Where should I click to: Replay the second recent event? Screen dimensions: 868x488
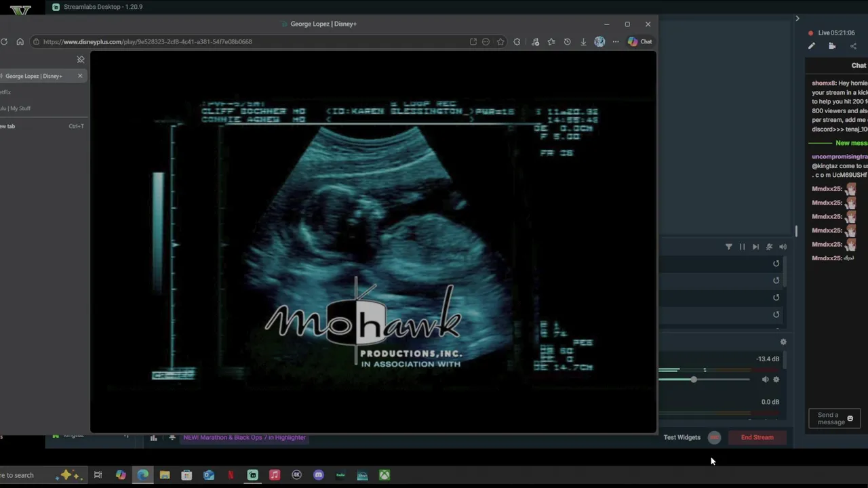pos(776,281)
